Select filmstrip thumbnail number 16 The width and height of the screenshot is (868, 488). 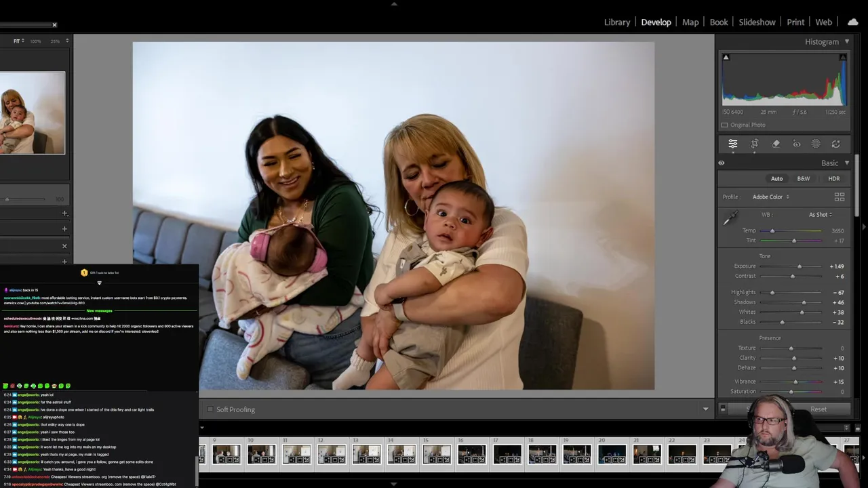tap(472, 454)
